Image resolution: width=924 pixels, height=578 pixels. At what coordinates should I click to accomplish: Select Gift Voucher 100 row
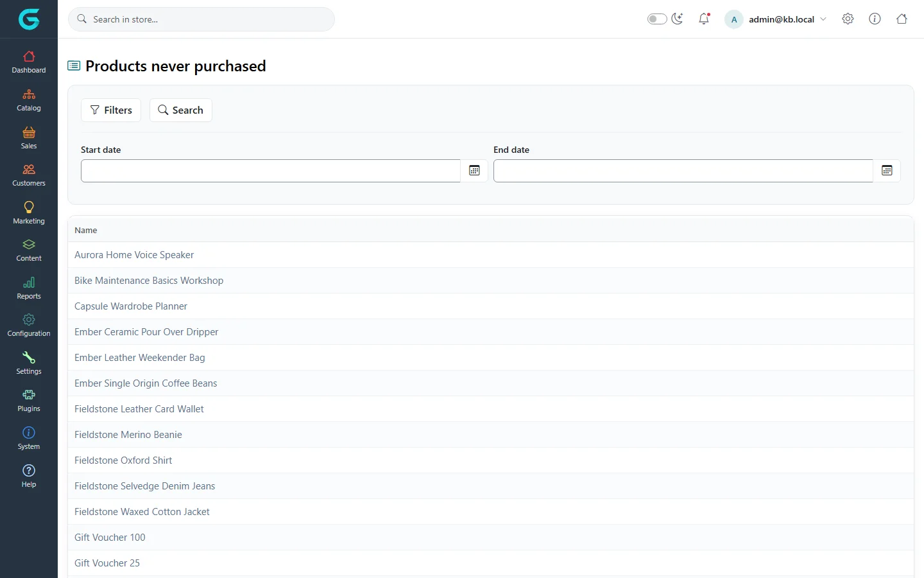point(491,538)
